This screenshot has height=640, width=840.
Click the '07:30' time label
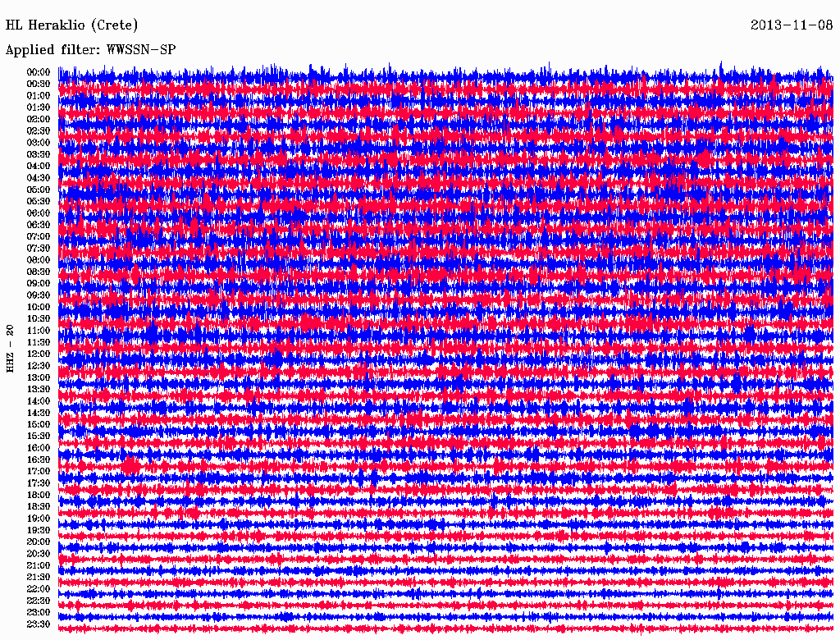pos(39,248)
